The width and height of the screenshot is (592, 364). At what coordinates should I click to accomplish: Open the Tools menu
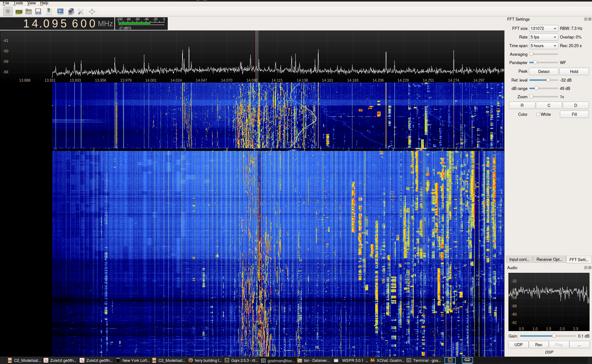pos(18,3)
